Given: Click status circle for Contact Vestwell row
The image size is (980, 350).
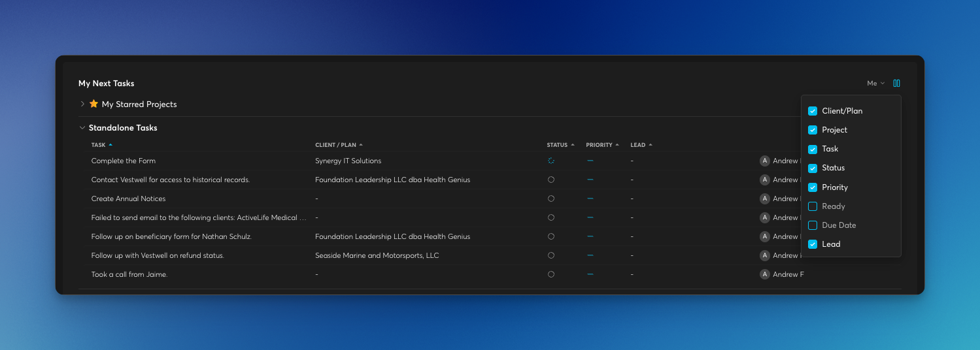Looking at the screenshot, I should (551, 180).
